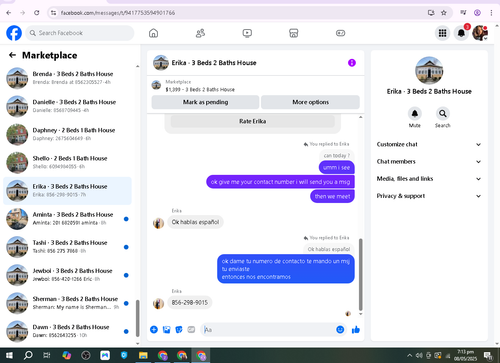Expand the Customize chat section
Screen dimensions: 500x363
pyautogui.click(x=429, y=144)
